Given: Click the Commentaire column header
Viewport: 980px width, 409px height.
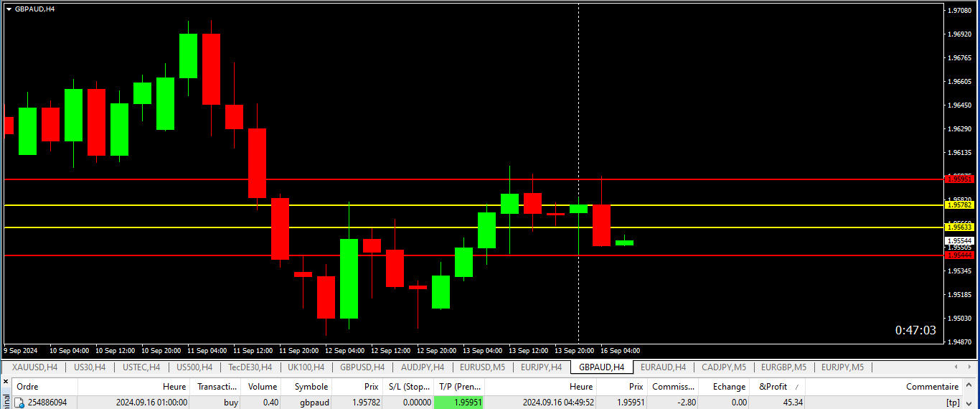Looking at the screenshot, I should 932,387.
